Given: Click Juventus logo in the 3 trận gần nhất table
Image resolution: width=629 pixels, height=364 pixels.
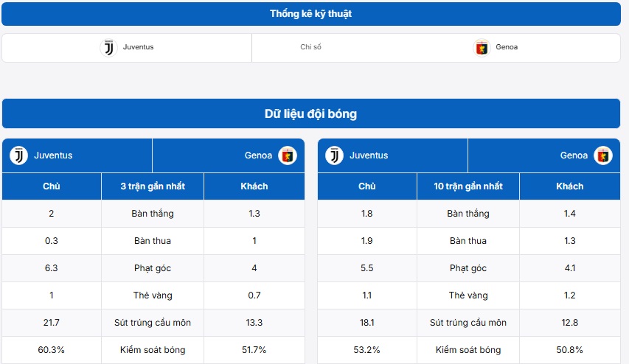Looking at the screenshot, I should (x=18, y=155).
